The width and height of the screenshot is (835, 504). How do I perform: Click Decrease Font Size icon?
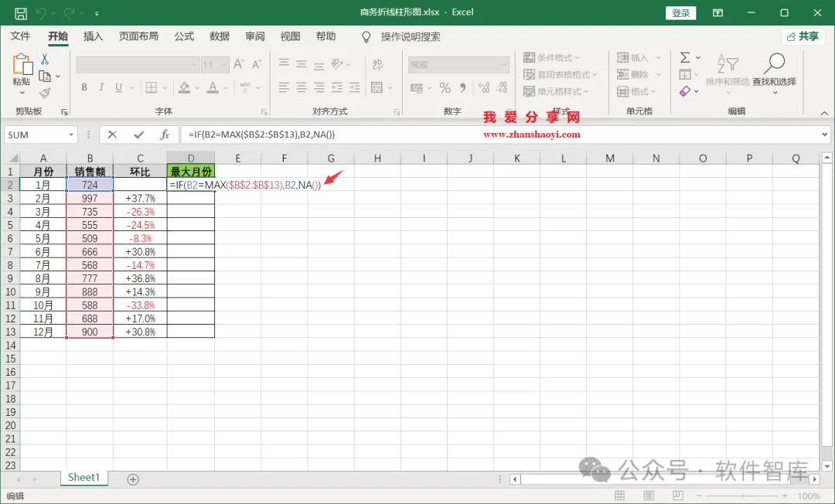257,64
